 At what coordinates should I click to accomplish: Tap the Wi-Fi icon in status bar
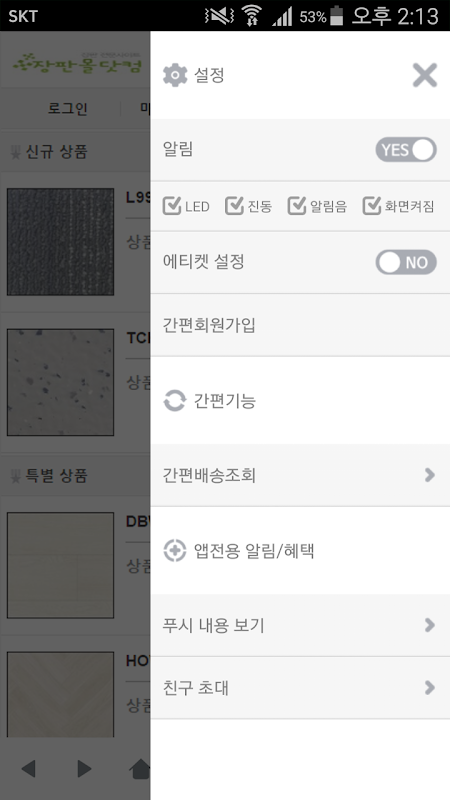[251, 16]
